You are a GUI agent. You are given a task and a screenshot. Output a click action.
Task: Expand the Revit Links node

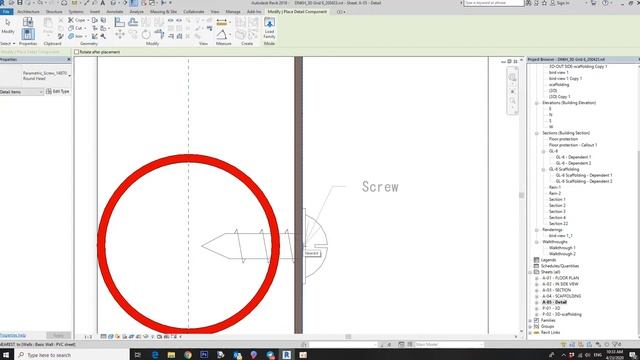(530, 333)
